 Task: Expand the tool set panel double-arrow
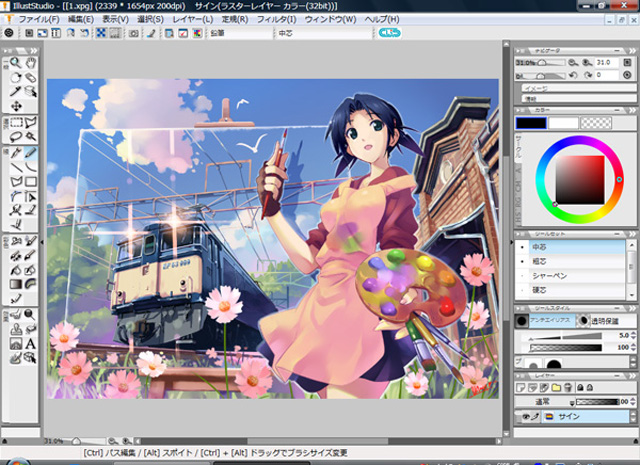pos(632,234)
